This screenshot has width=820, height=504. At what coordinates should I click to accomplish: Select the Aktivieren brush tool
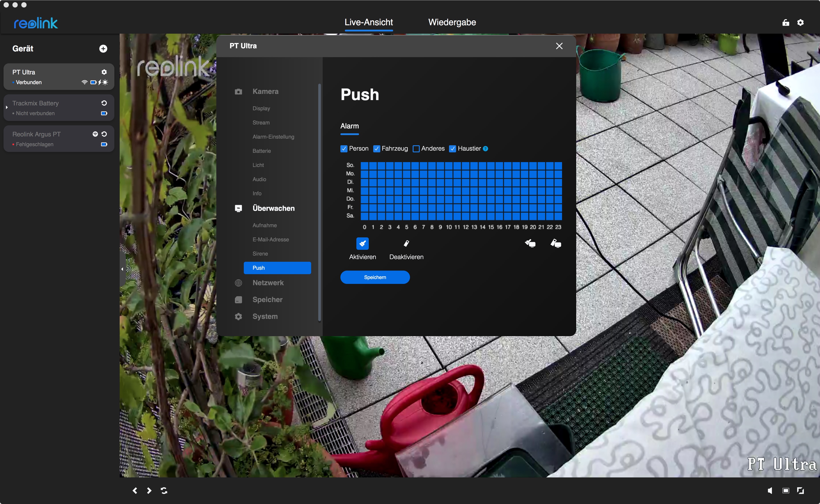click(362, 244)
